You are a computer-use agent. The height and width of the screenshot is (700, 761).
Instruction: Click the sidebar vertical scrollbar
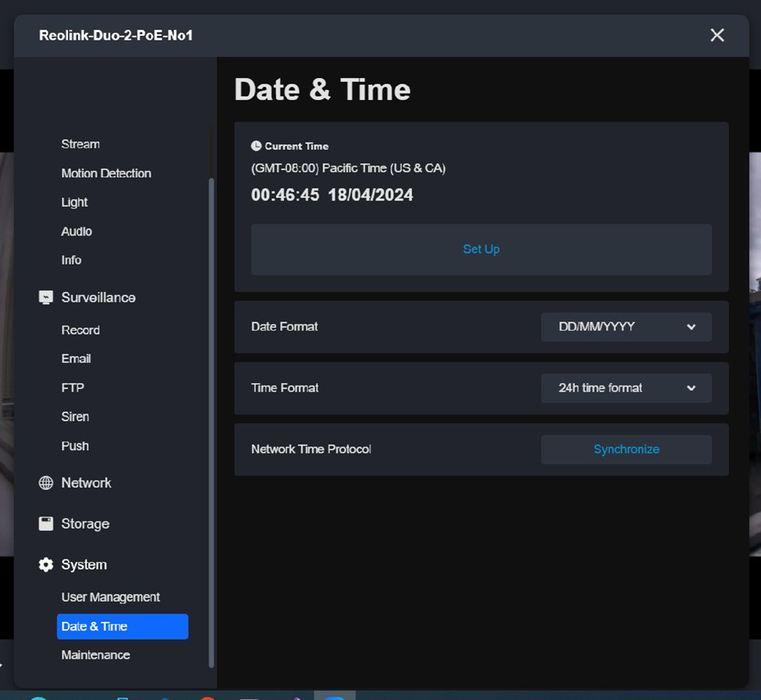coord(211,423)
